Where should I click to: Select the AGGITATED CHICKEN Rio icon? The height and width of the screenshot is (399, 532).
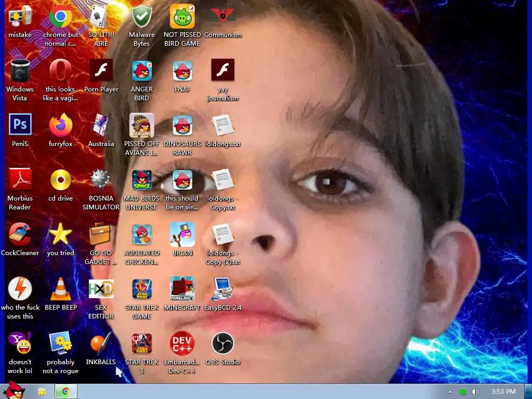tap(141, 234)
